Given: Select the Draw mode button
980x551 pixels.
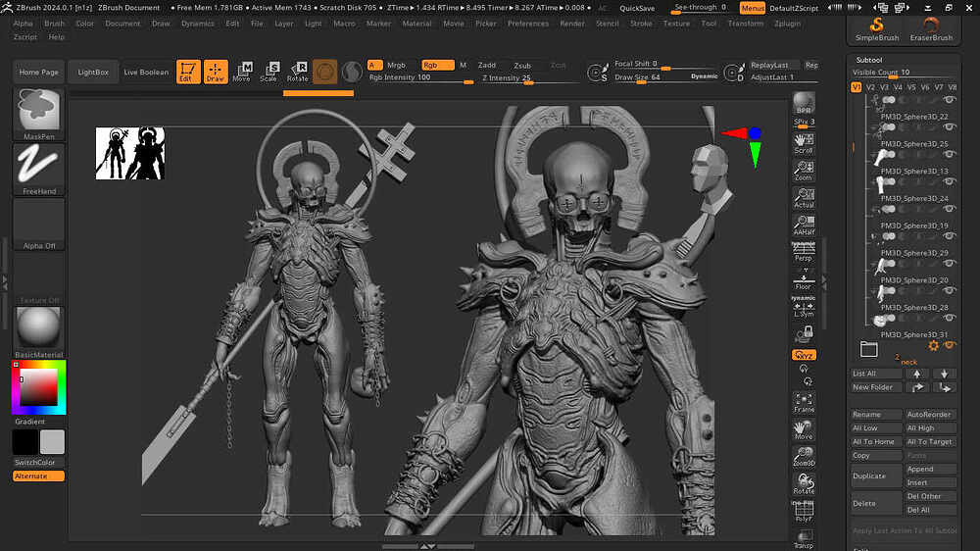Looking at the screenshot, I should [x=216, y=72].
